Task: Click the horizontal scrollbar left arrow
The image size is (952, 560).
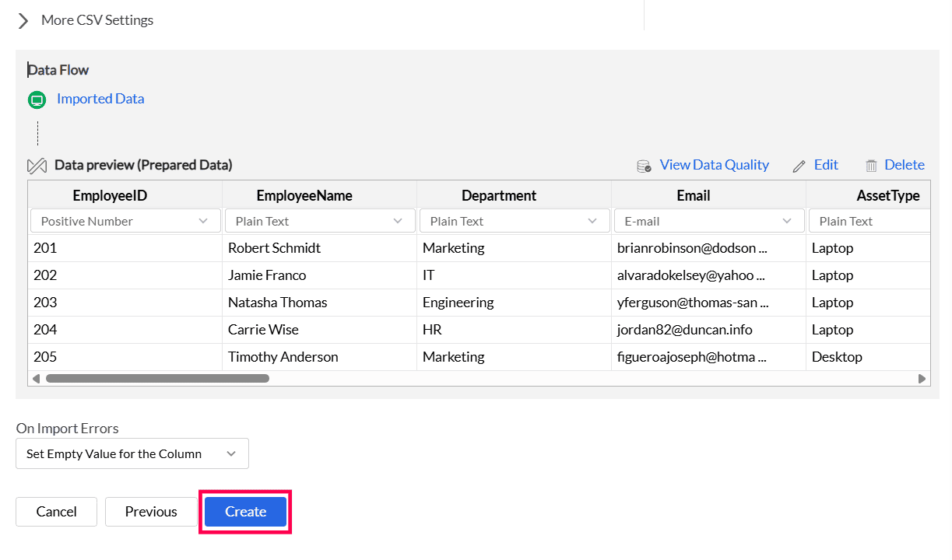Action: click(x=35, y=379)
